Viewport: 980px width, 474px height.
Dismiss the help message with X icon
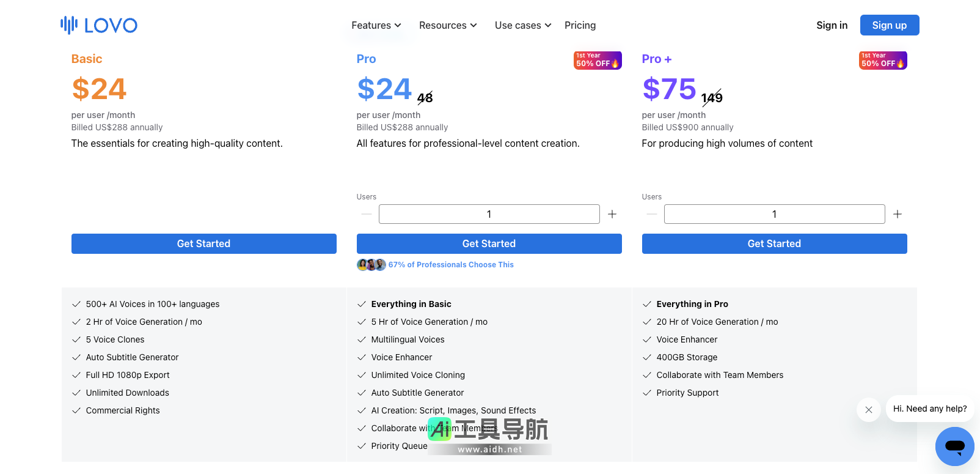coord(868,410)
